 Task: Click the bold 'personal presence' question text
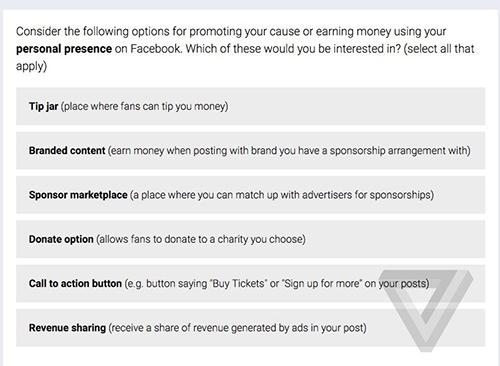coord(64,49)
